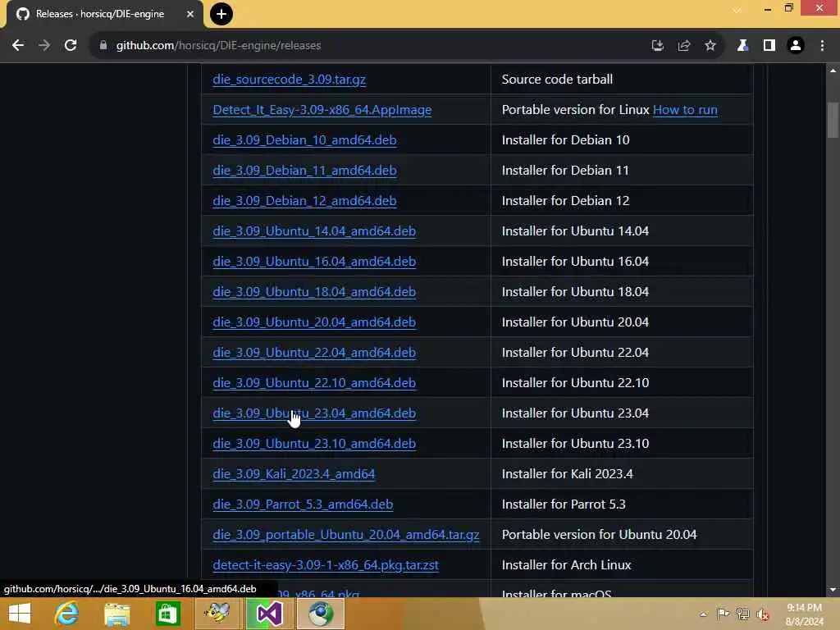Screen dimensions: 840x630
Task: Select the text Installer for Kali 2023.4
Action: 568,474
